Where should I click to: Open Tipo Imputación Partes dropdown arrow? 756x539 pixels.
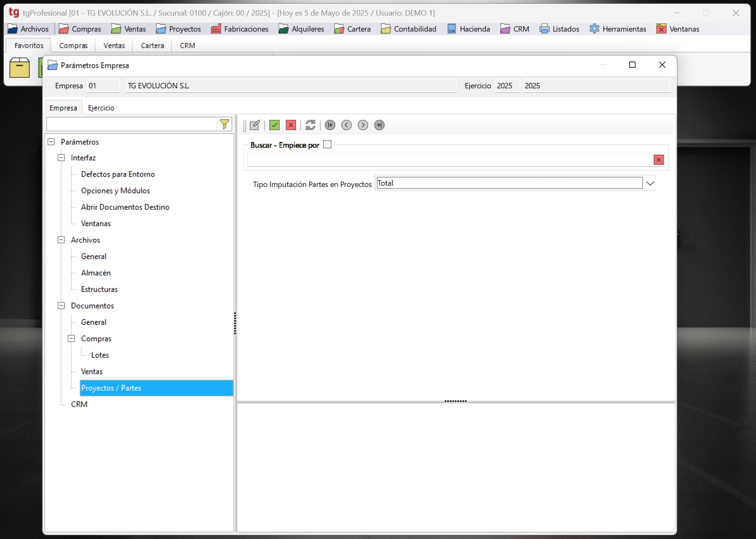click(x=650, y=183)
